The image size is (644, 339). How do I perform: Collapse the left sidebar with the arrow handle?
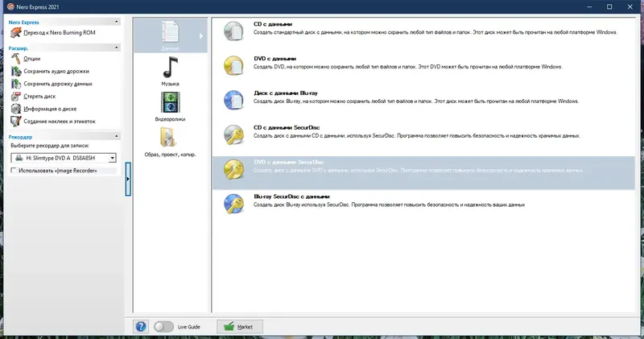128,179
